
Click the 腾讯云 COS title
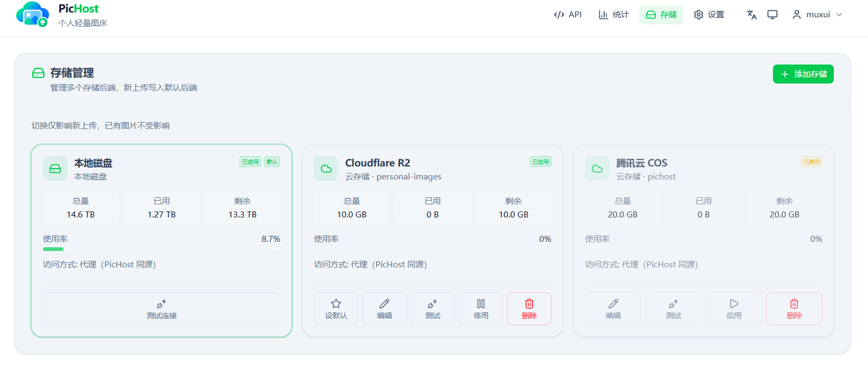[642, 163]
